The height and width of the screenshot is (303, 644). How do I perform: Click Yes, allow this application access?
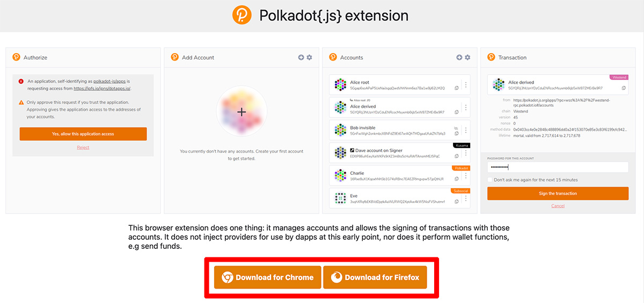[83, 134]
